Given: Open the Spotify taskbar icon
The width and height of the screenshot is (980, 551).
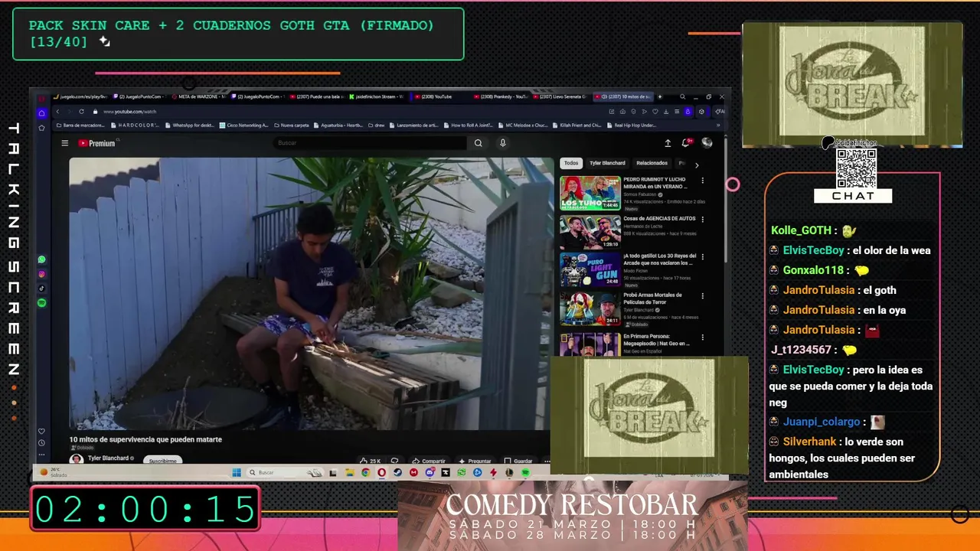Looking at the screenshot, I should point(526,473).
